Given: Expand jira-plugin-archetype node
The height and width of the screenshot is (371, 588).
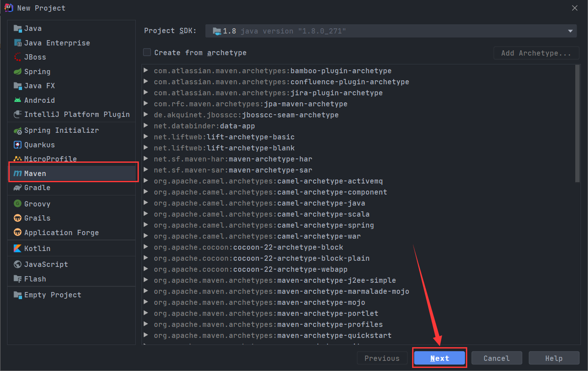Looking at the screenshot, I should (x=146, y=93).
